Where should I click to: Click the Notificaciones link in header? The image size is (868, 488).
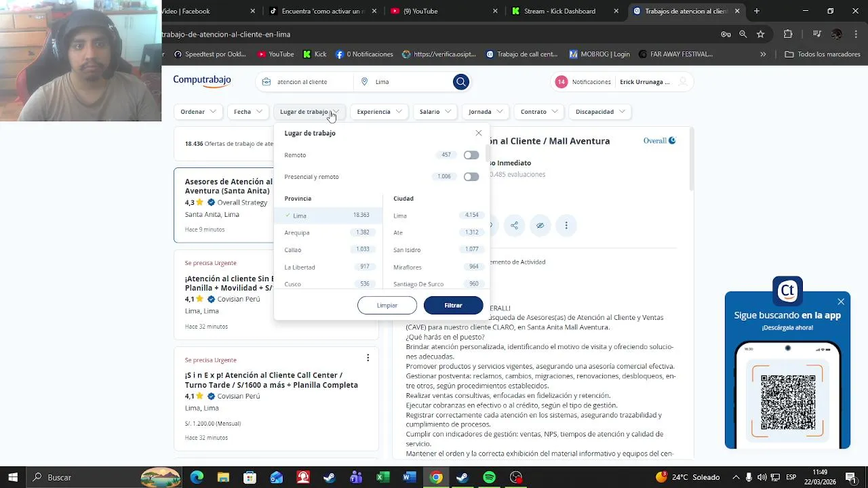point(591,82)
